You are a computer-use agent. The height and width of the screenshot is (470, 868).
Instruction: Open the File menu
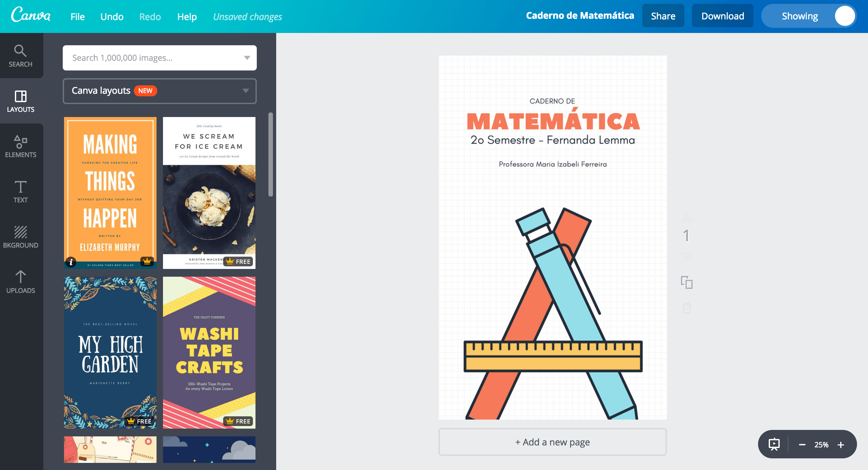78,16
